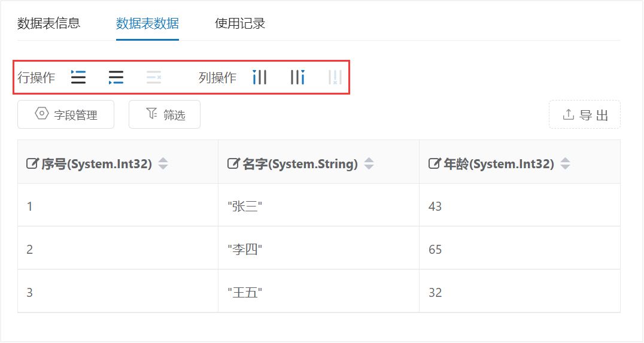Switch to the 数据表信息 tab

point(49,24)
